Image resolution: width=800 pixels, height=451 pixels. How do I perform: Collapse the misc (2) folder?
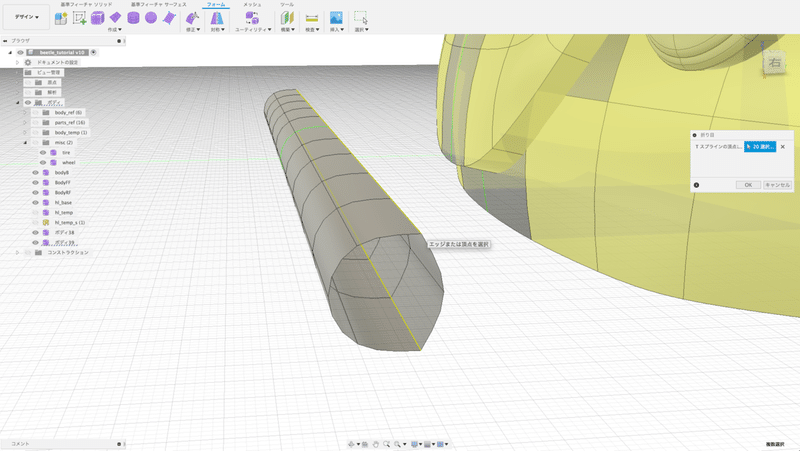click(x=25, y=142)
